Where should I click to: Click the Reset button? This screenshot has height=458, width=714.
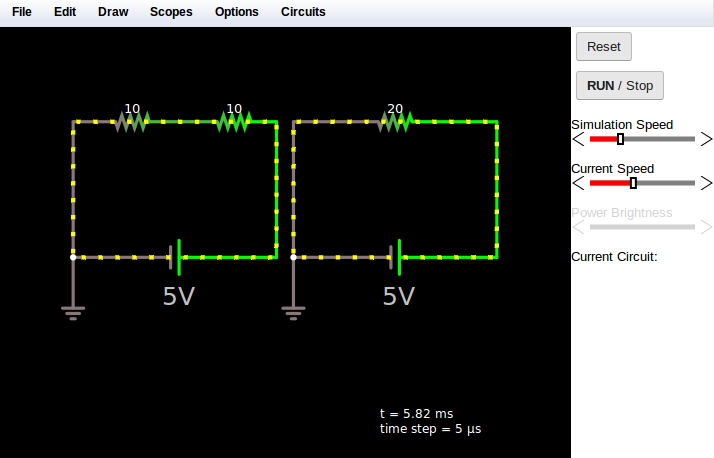(x=604, y=46)
